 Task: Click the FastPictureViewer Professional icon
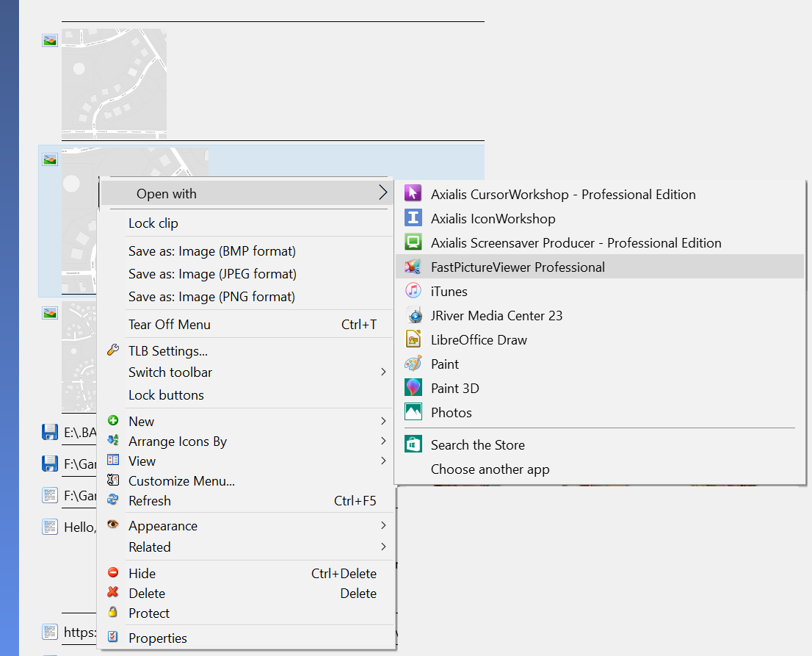coord(413,267)
